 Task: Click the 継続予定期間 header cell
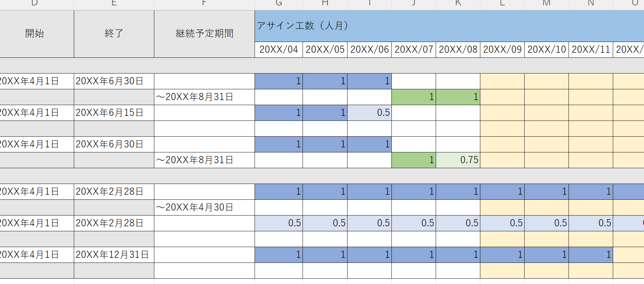click(204, 34)
